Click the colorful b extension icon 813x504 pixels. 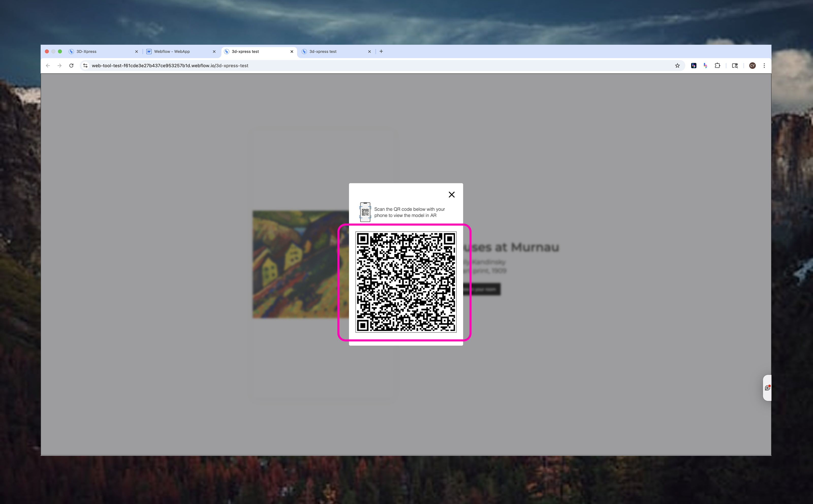[x=705, y=66]
